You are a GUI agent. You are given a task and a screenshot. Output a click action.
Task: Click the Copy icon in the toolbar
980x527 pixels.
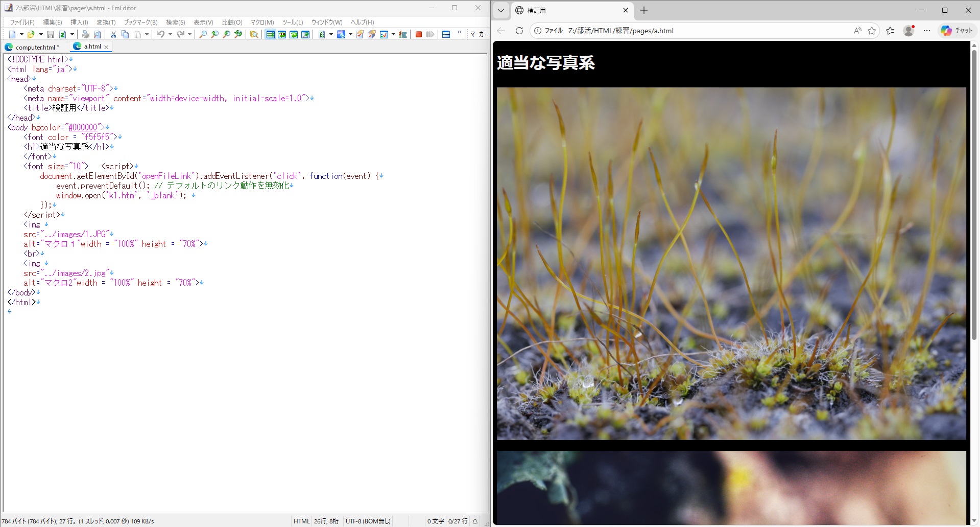tap(125, 34)
